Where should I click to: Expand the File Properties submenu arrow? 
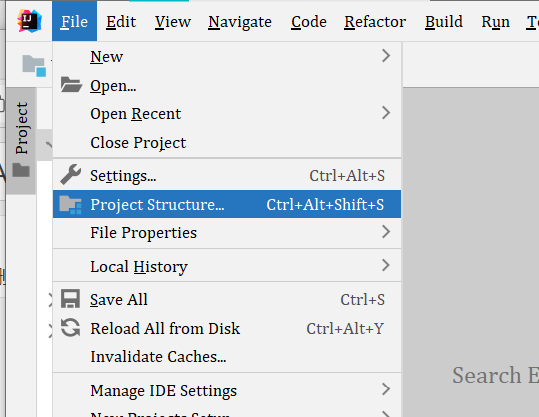386,232
